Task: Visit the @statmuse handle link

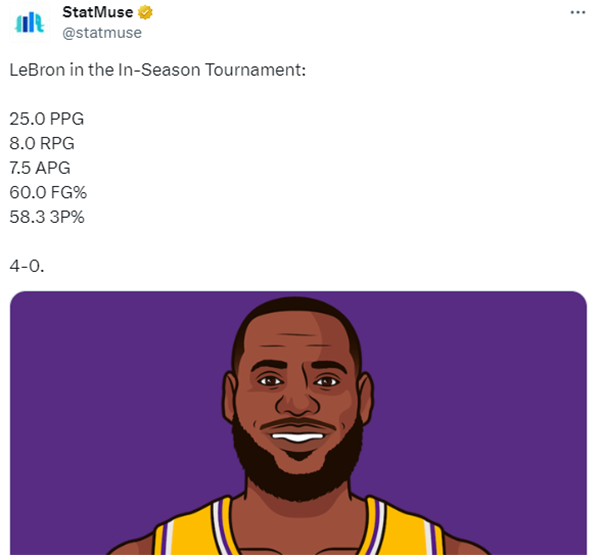Action: [102, 32]
